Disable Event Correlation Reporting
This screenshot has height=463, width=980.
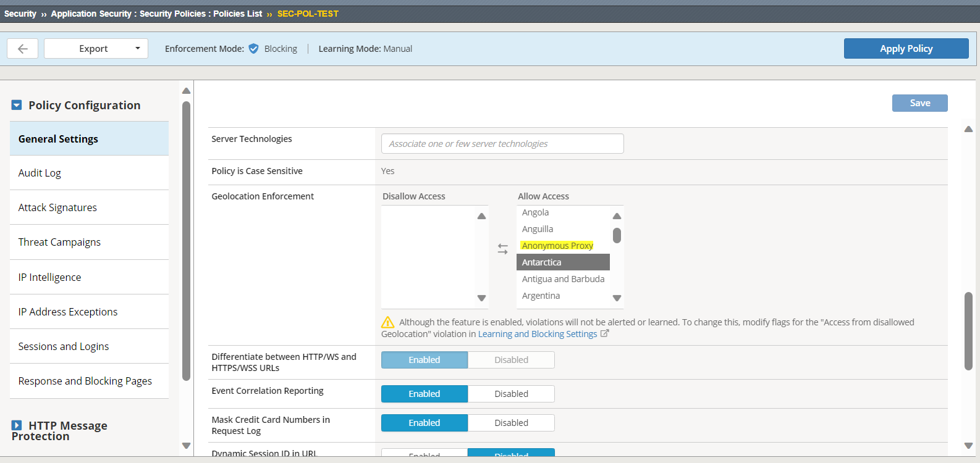[510, 394]
